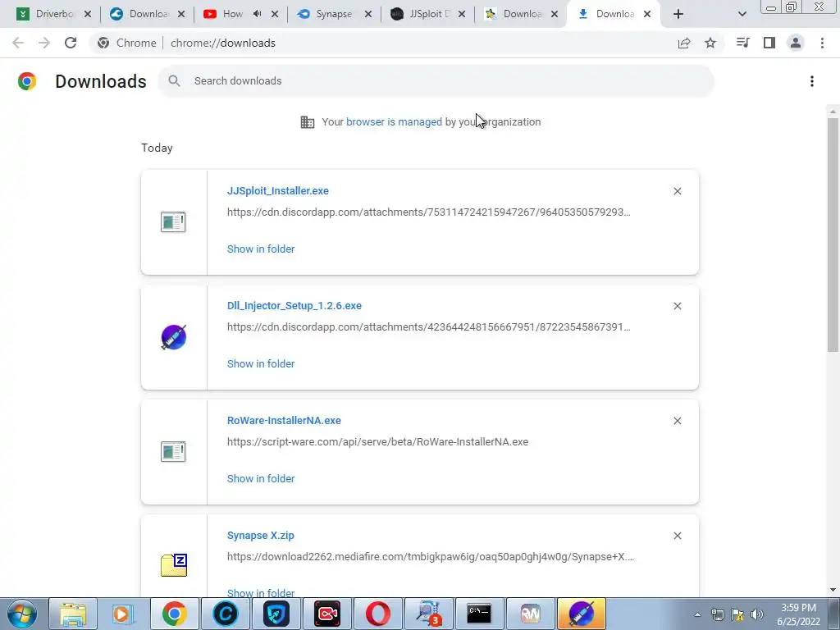Open RoWare-InstallerNA.exe file link

284,421
